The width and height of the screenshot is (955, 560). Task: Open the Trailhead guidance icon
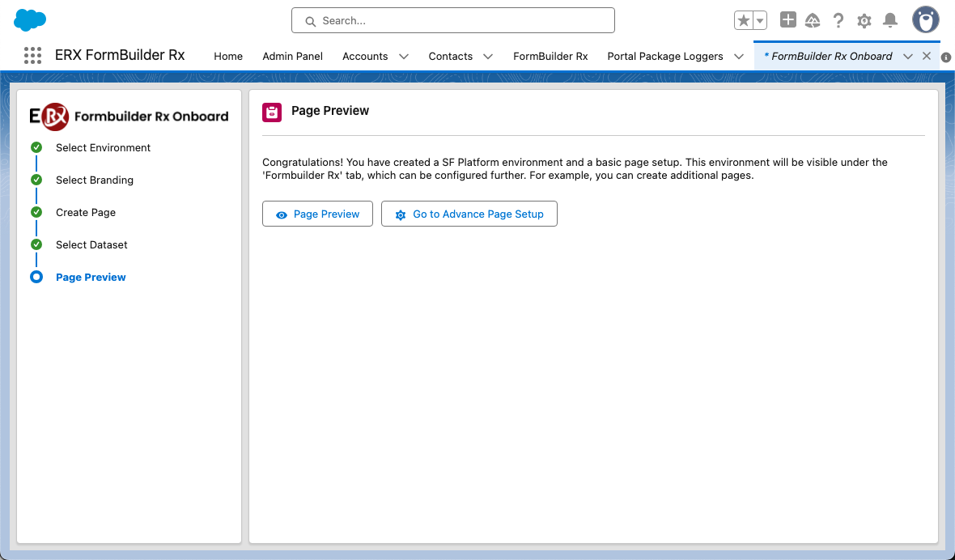point(813,20)
